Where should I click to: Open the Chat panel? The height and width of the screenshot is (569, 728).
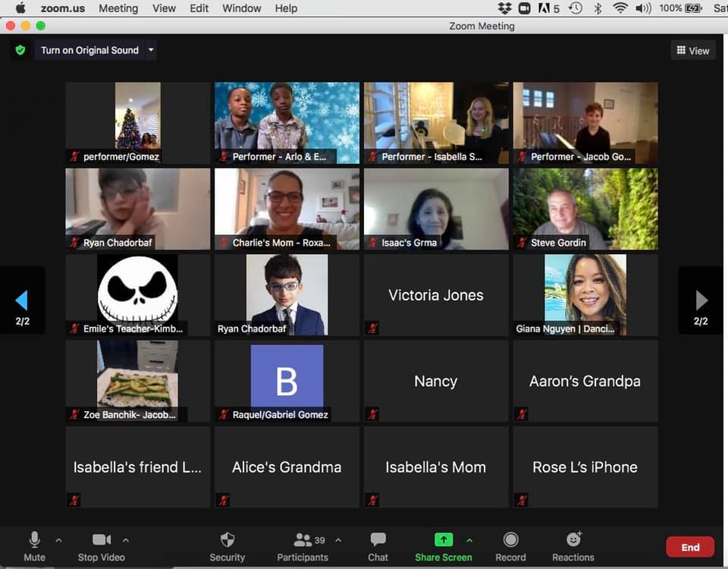pyautogui.click(x=378, y=546)
